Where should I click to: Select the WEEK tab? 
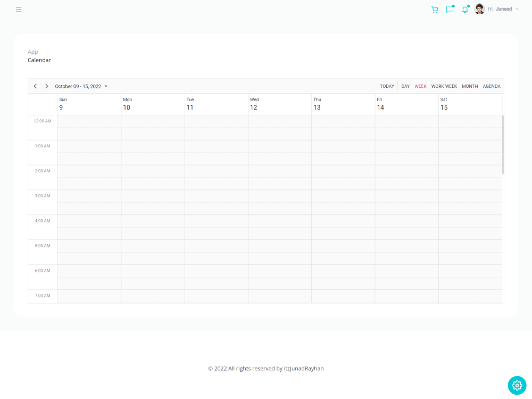click(x=420, y=86)
